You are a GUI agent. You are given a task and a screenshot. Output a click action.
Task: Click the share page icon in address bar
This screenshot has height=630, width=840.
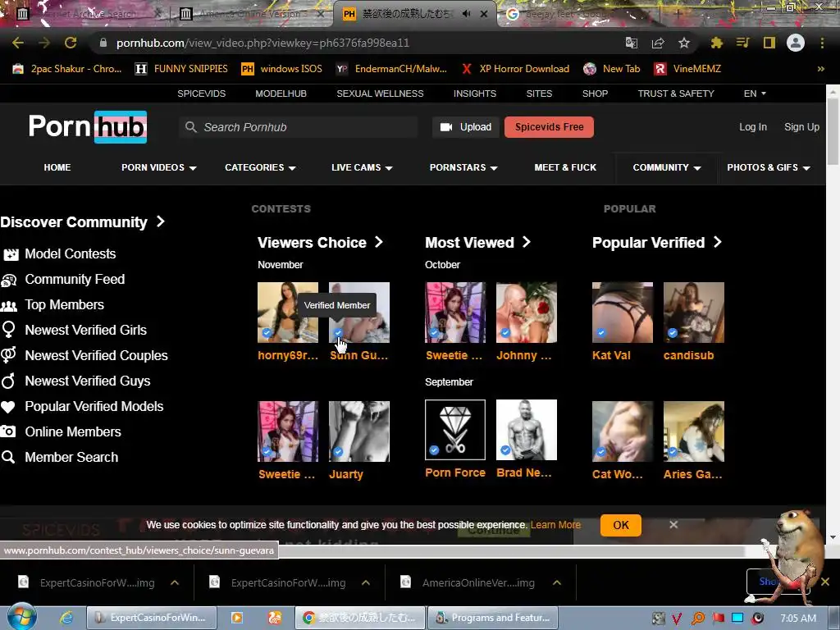tap(658, 43)
